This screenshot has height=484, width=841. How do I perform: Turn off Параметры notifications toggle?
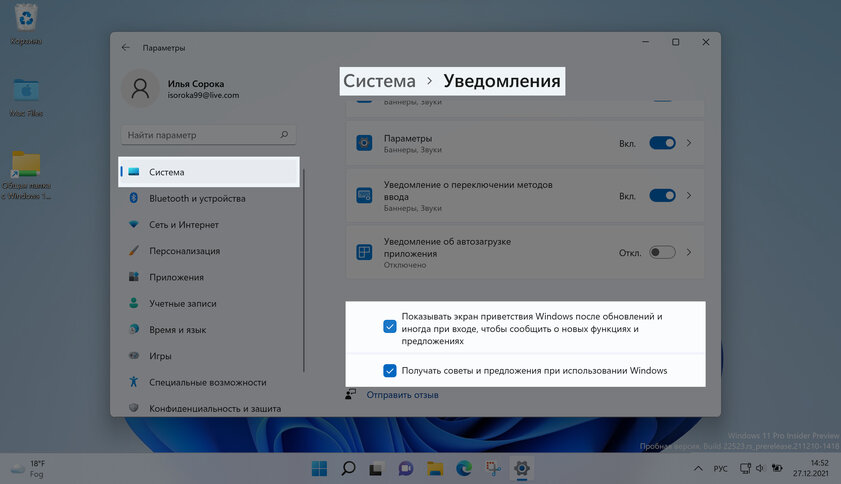point(662,143)
